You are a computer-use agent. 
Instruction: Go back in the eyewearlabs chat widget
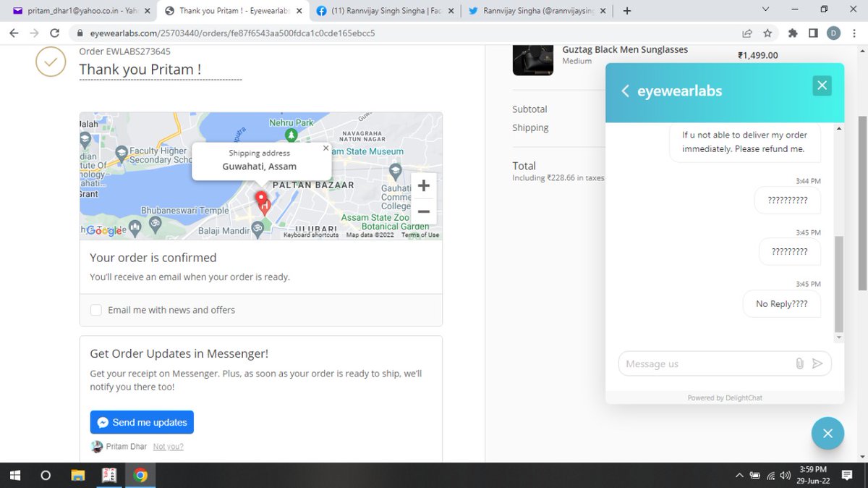tap(625, 91)
